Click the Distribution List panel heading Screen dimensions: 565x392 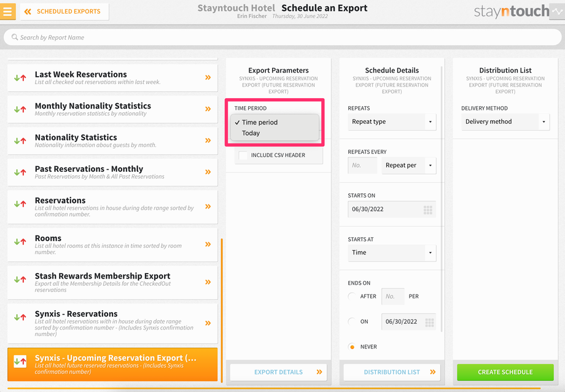coord(505,71)
